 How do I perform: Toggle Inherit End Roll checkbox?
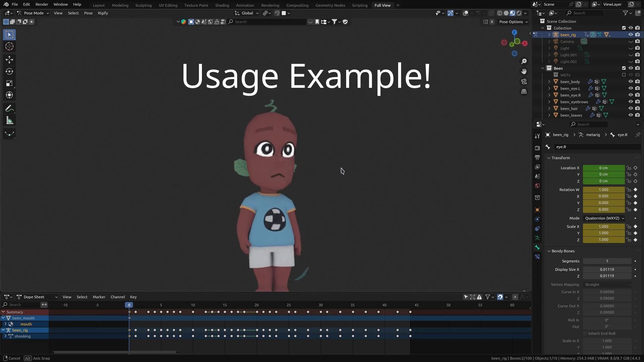(x=585, y=334)
